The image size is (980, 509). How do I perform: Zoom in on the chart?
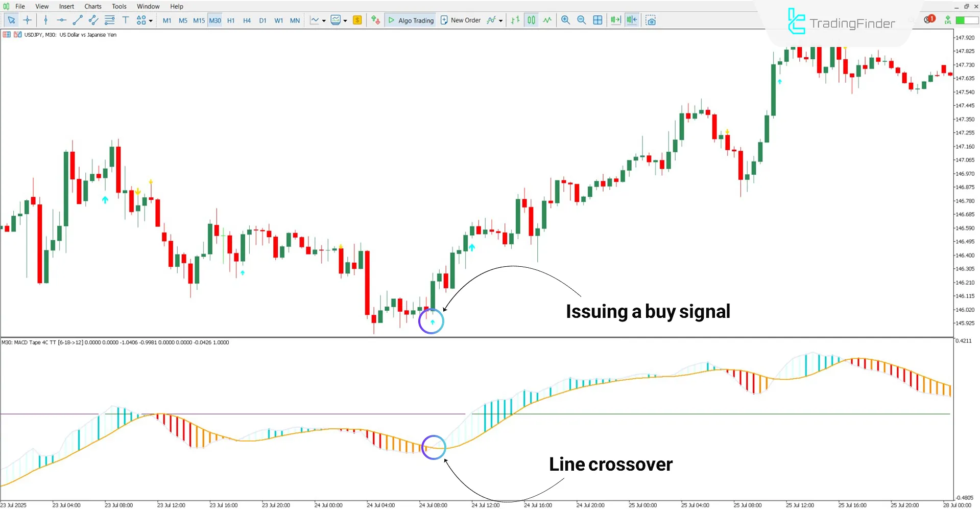565,20
